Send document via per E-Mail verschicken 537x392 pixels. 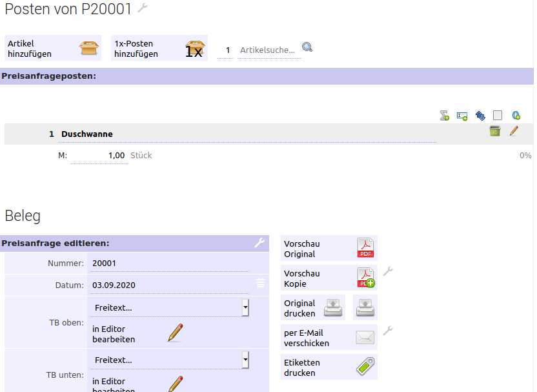point(329,338)
